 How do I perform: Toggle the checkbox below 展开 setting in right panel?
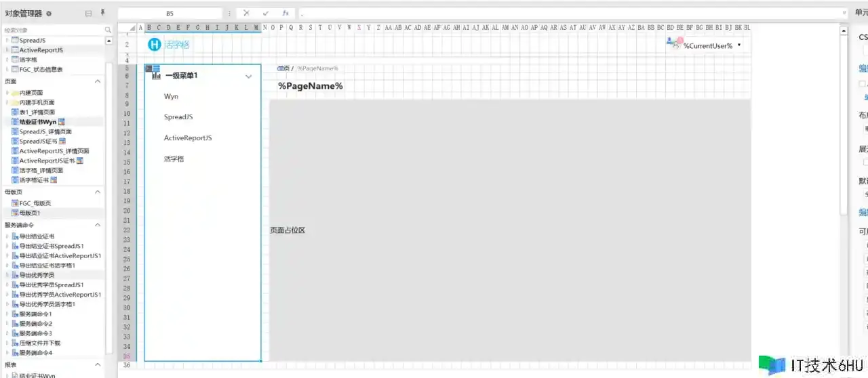pyautogui.click(x=865, y=162)
